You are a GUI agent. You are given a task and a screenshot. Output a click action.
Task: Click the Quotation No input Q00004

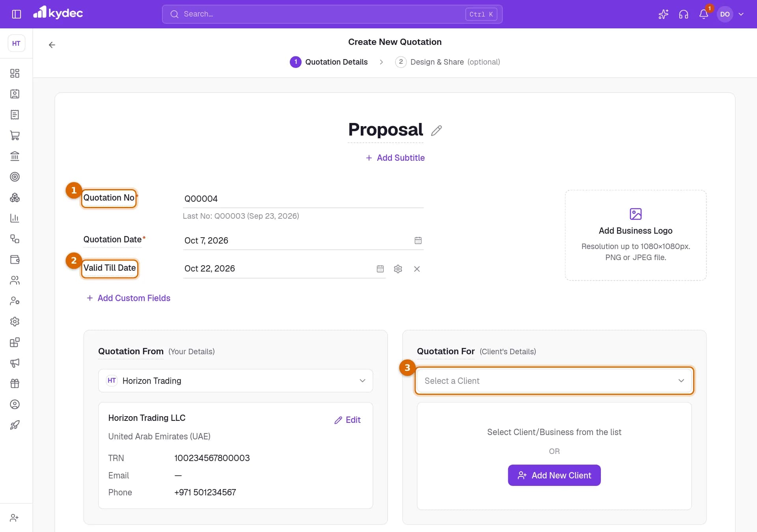pos(303,199)
